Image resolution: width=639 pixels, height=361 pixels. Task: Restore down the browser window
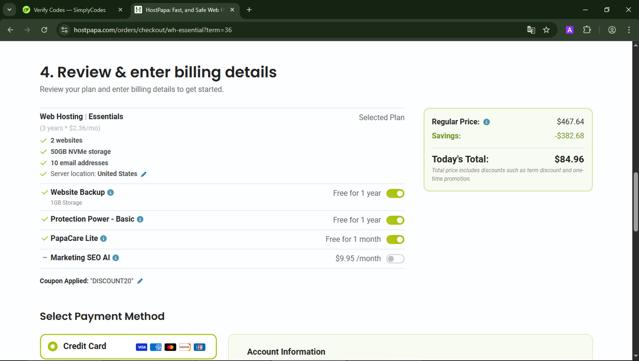pyautogui.click(x=607, y=10)
